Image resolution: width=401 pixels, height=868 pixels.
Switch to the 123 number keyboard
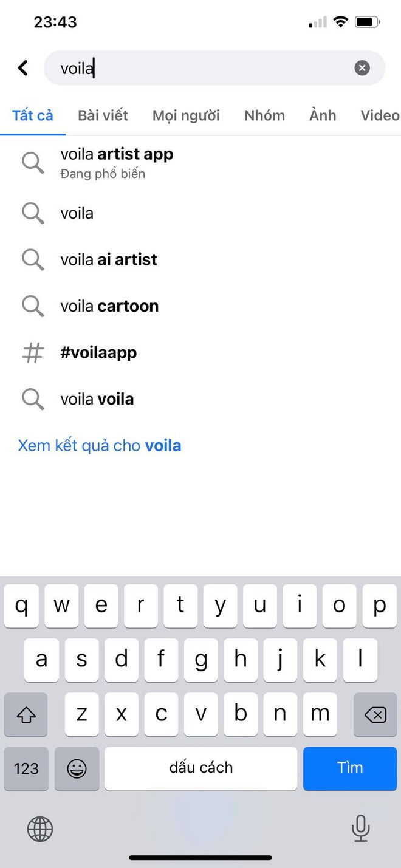click(26, 768)
